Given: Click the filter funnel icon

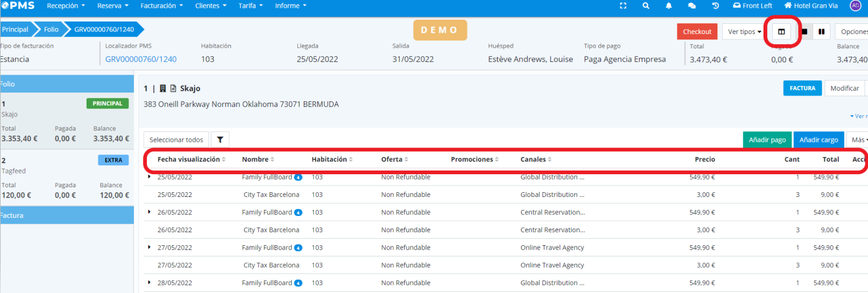Looking at the screenshot, I should [220, 140].
